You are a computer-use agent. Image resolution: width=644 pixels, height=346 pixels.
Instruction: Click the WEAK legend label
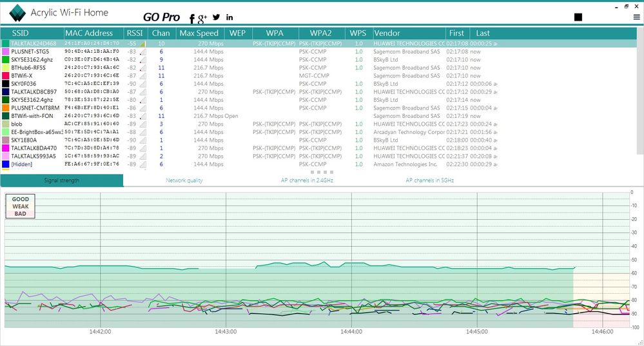[20, 206]
